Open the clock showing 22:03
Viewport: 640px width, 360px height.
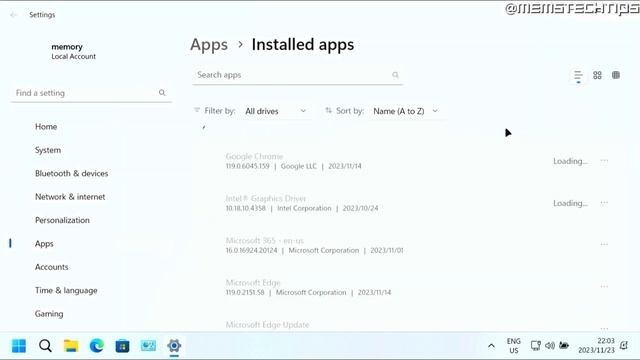pos(596,346)
